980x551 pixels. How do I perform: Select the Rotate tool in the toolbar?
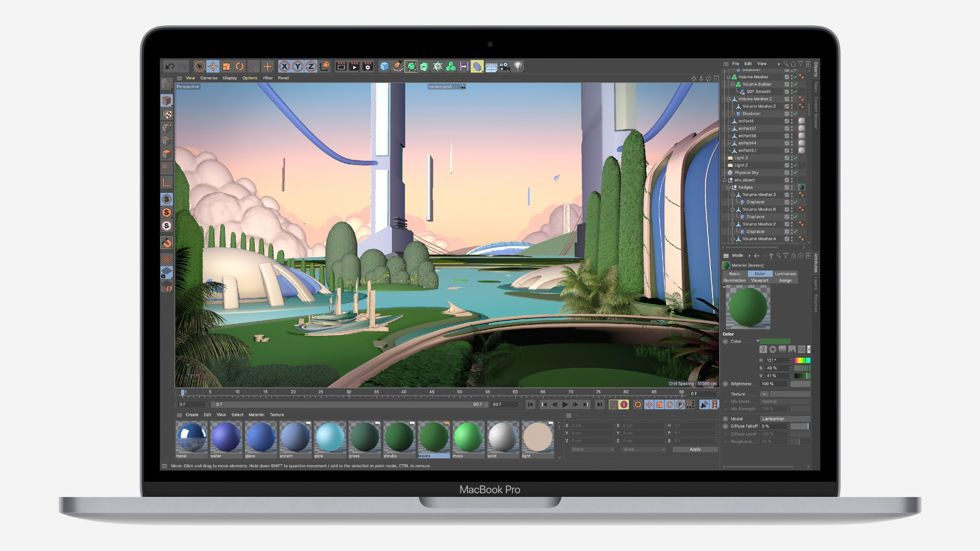click(240, 66)
